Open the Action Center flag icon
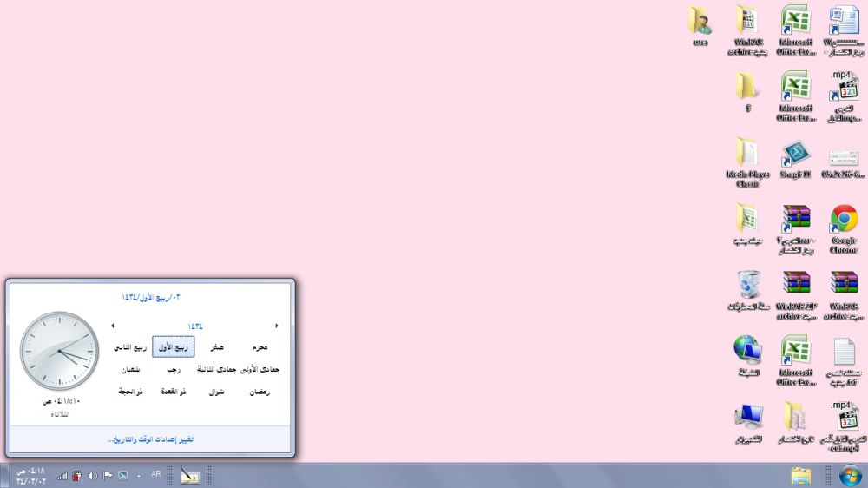 108,476
